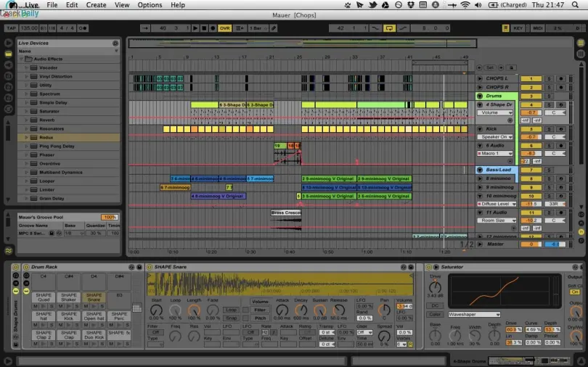Open the 1 Bar quantization menu
The image size is (588, 367).
point(258,28)
